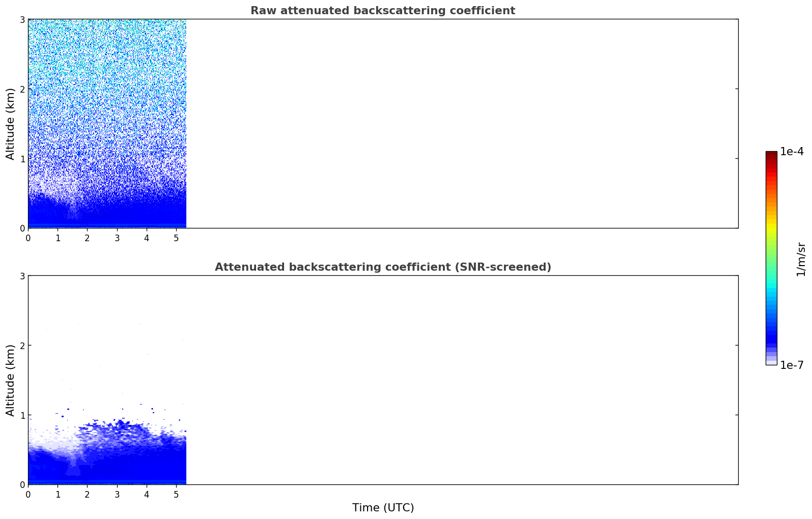Click the bottom plot 'Altitude (km)' label

pyautogui.click(x=11, y=380)
